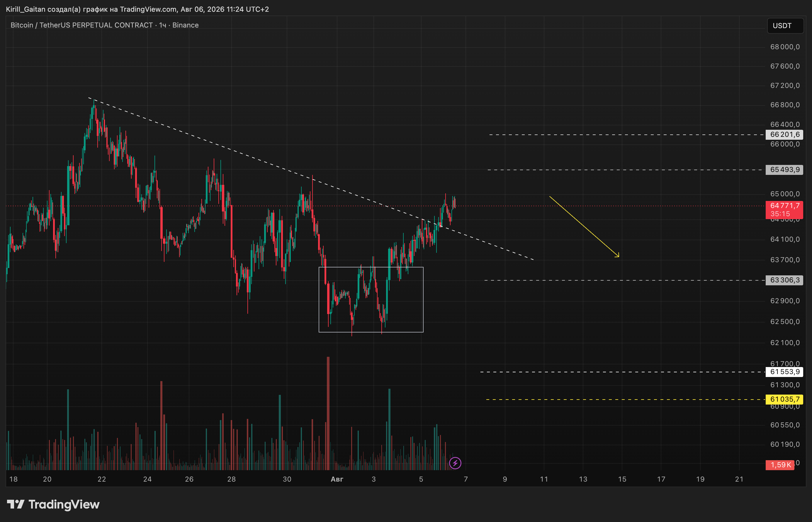Click the 62 100,0 price axis value
The width and height of the screenshot is (812, 522).
785,343
